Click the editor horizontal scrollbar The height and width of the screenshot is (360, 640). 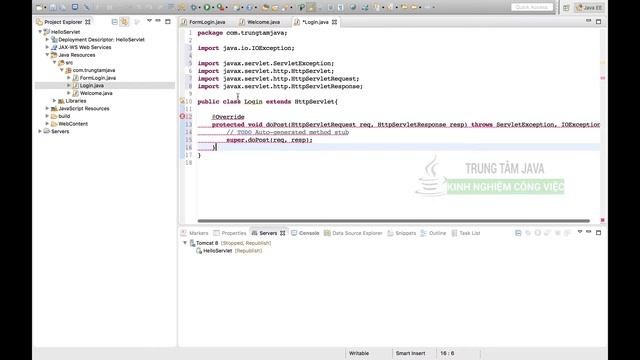click(x=393, y=221)
